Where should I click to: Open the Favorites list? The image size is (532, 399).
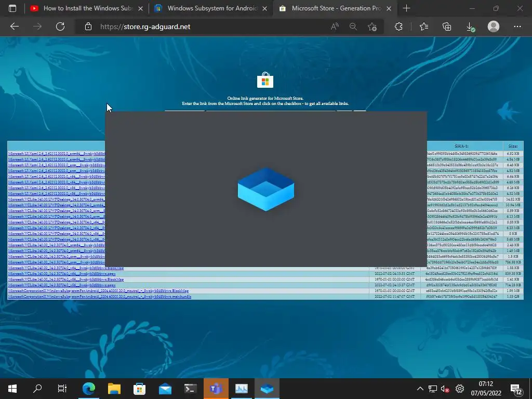click(x=424, y=26)
